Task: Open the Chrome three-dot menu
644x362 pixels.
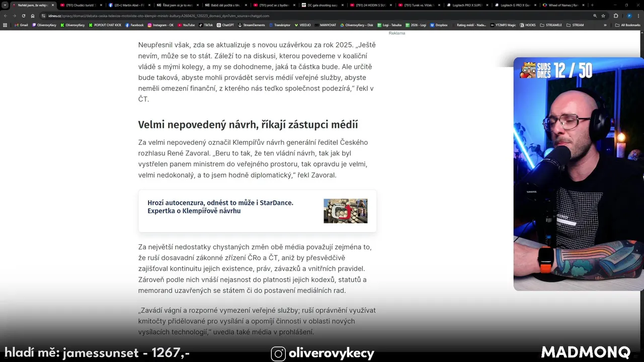Action: coord(638,16)
